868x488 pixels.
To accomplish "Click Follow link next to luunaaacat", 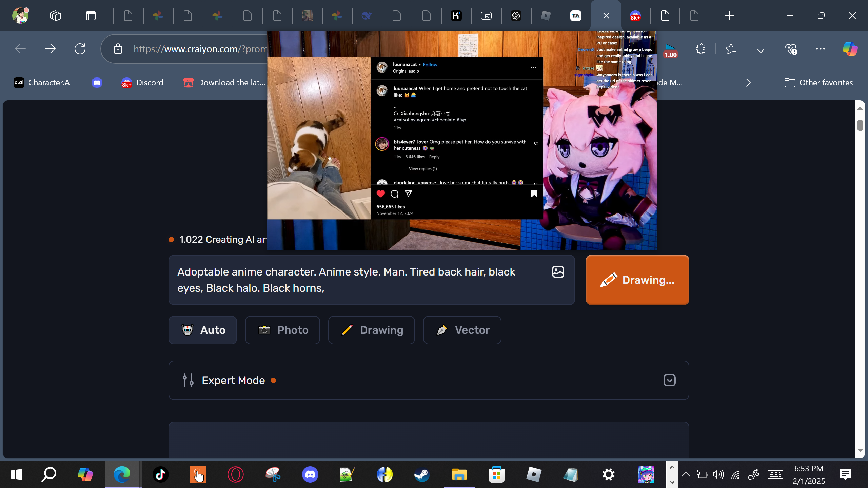I will (430, 65).
